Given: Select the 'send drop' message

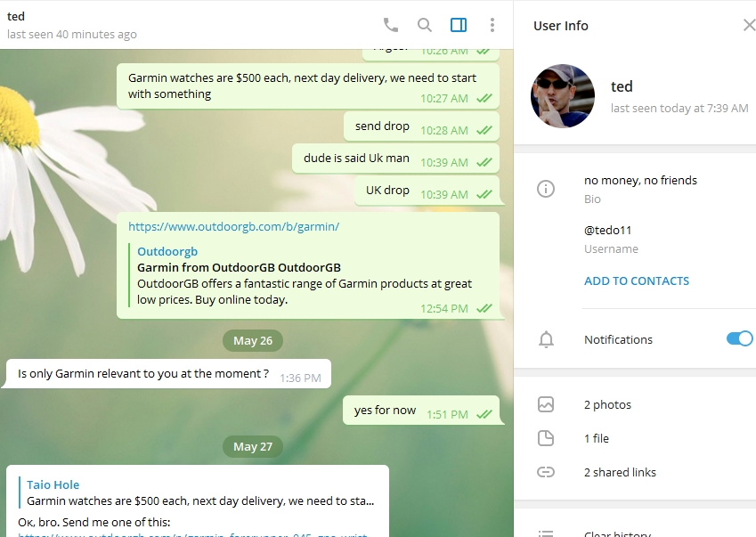Looking at the screenshot, I should click(x=421, y=126).
